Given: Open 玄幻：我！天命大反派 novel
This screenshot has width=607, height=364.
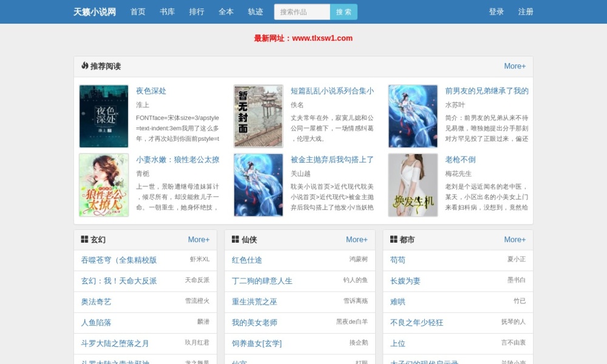Looking at the screenshot, I should (119, 281).
